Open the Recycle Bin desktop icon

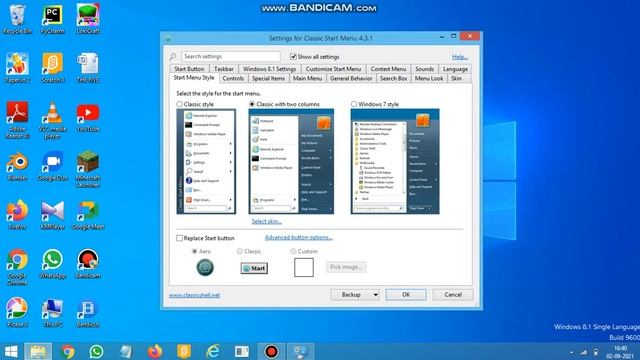coord(17,19)
